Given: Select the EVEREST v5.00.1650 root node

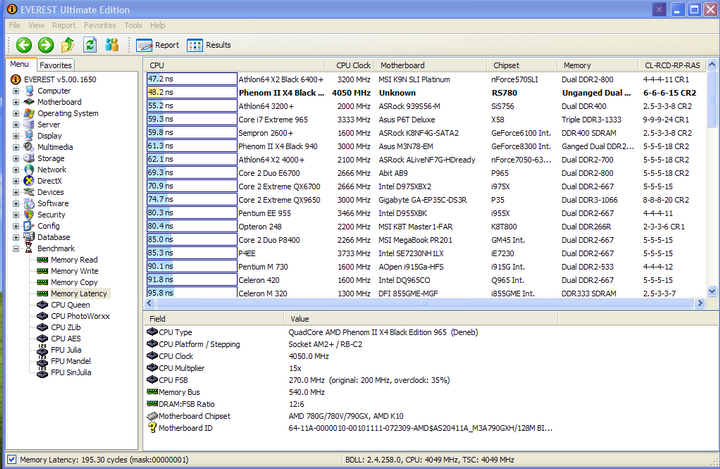Looking at the screenshot, I should (60, 79).
